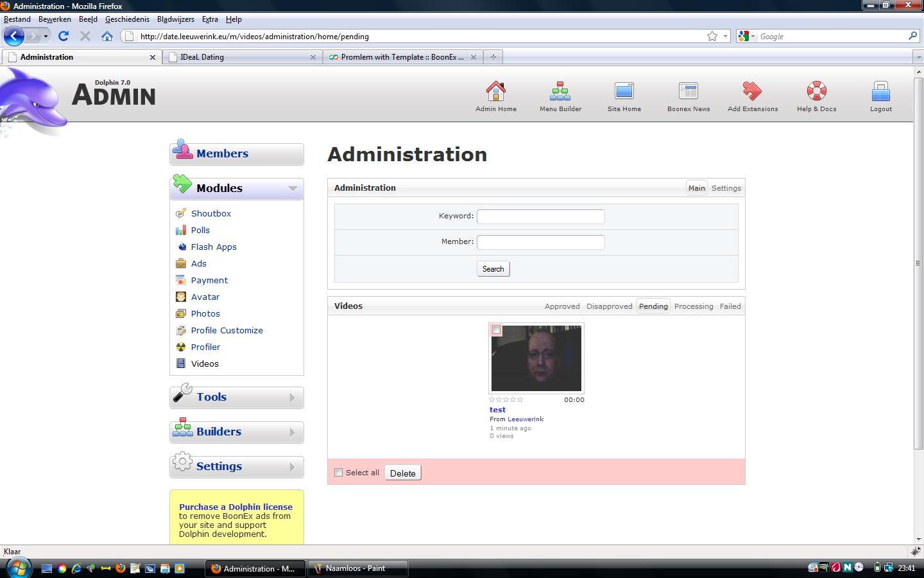
Task: Open Admin Home from the top toolbar
Action: [x=495, y=92]
